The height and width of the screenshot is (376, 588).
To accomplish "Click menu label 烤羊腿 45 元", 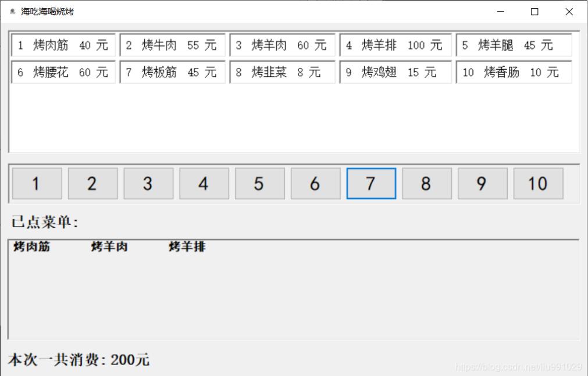I will pos(514,45).
